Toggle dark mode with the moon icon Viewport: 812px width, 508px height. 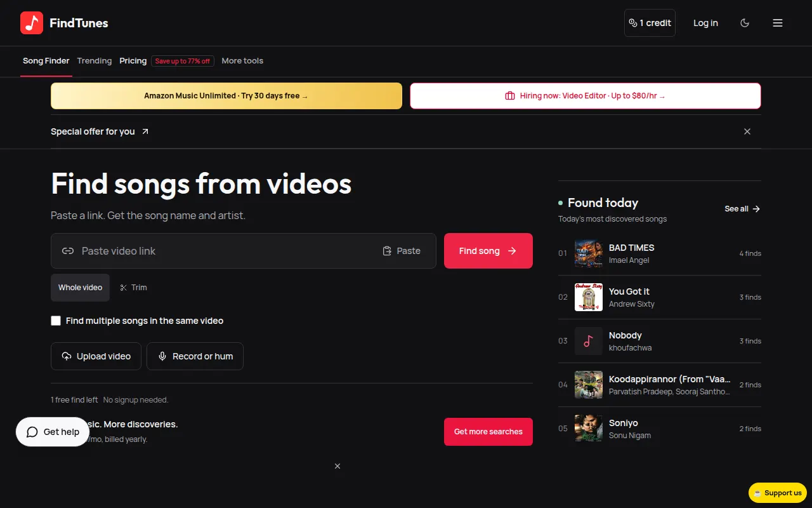745,23
